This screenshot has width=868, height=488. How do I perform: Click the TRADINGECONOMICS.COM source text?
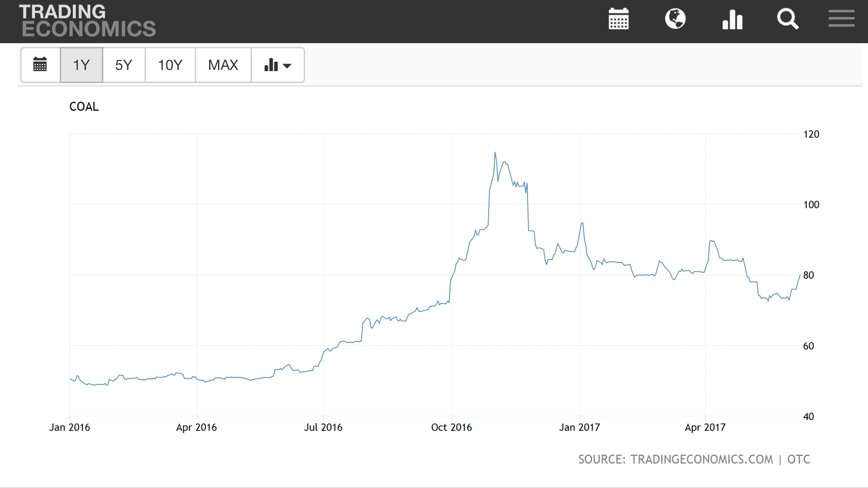(701, 459)
